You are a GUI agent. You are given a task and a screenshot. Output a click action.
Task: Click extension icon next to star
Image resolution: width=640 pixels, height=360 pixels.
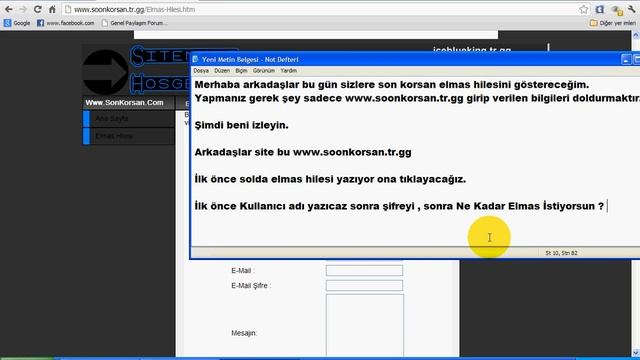point(599,9)
